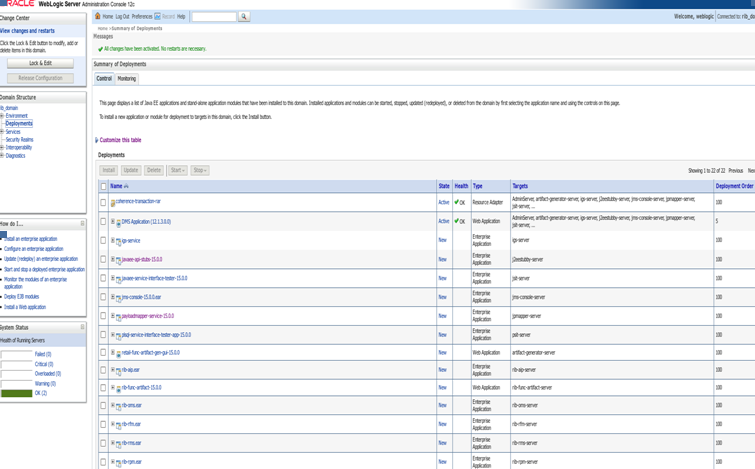
Task: Click the jms-console-15.0.0.ear app icon
Action: pos(118,299)
